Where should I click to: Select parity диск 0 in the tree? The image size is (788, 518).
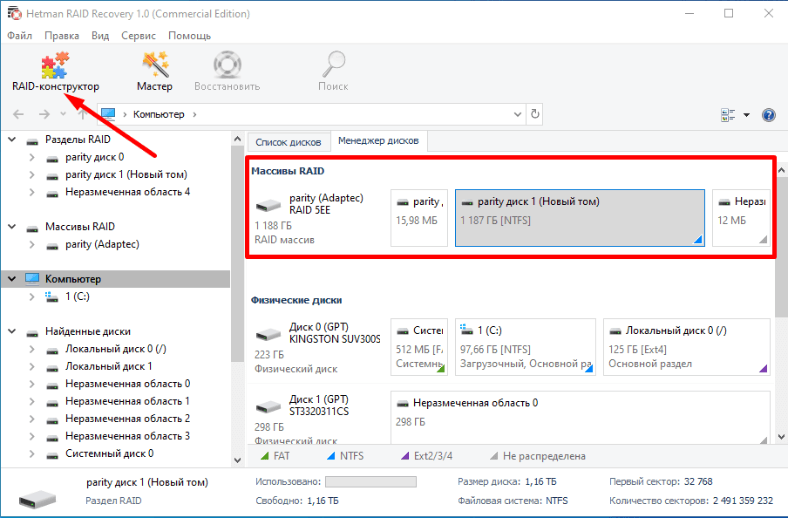(x=94, y=157)
